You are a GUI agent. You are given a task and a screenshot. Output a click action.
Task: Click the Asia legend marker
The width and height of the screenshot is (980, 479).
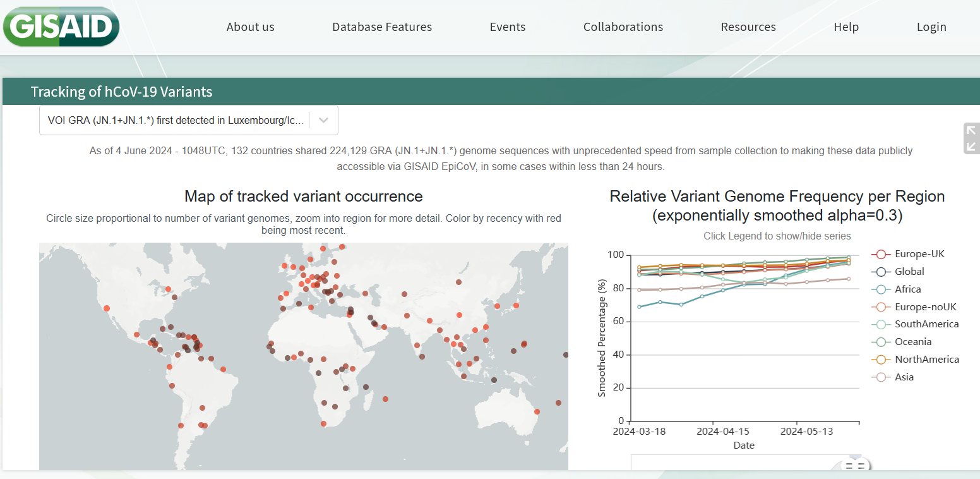point(881,377)
